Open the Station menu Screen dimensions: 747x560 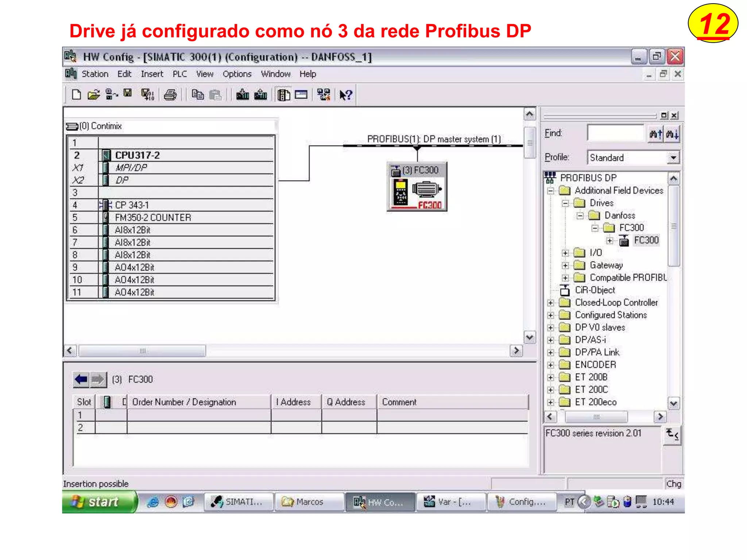95,74
